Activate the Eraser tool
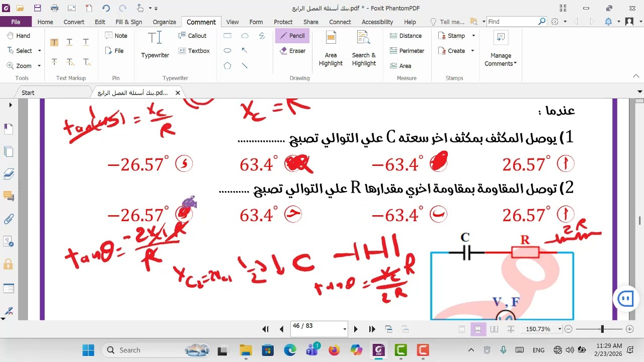Viewport: 644px width, 362px height. 292,51
